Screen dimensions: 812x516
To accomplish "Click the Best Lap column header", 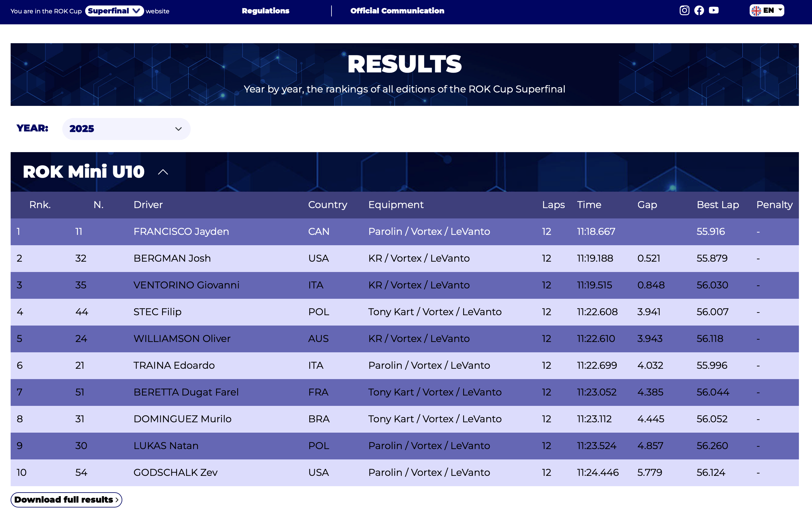I will click(x=718, y=205).
